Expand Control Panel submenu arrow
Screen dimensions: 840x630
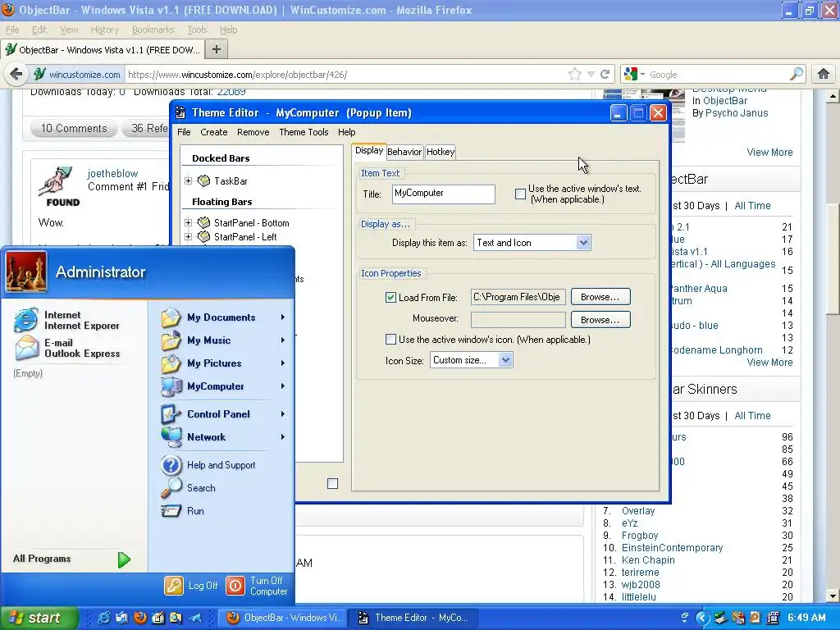[x=283, y=414]
